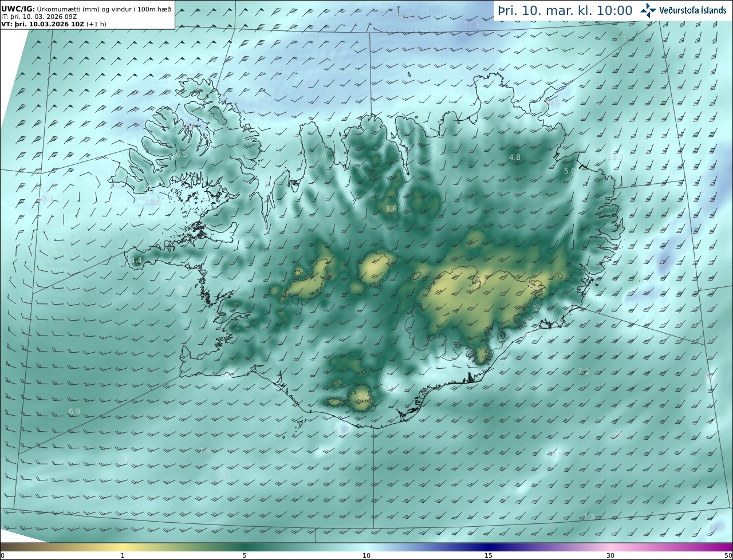Click the 6.9 value in the southwest sea
Screen dimensions: 733x560
(x=74, y=412)
